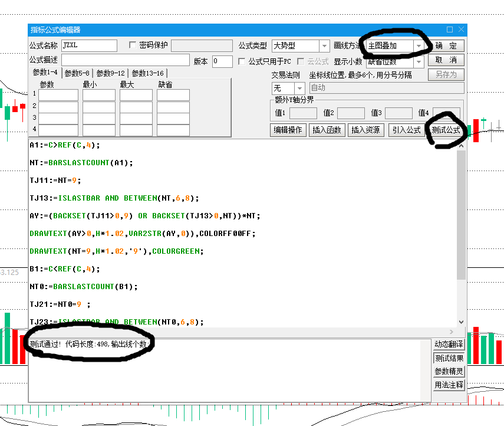Viewport: 504px width, 426px height.
Task: Click the 值1 input field
Action: pos(303,113)
